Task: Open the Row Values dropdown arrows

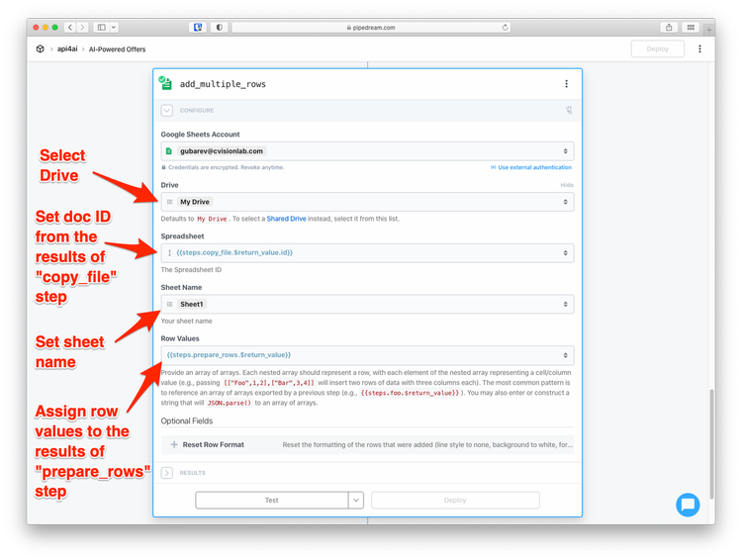Action: [566, 355]
